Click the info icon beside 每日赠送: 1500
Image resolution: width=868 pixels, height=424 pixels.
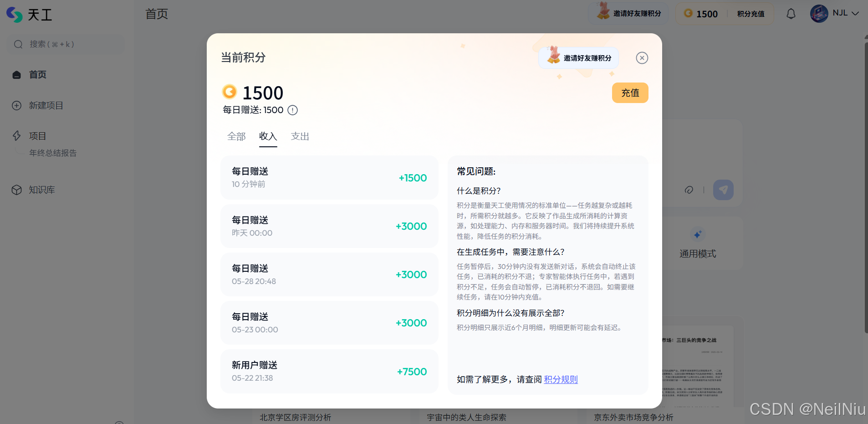pyautogui.click(x=292, y=110)
